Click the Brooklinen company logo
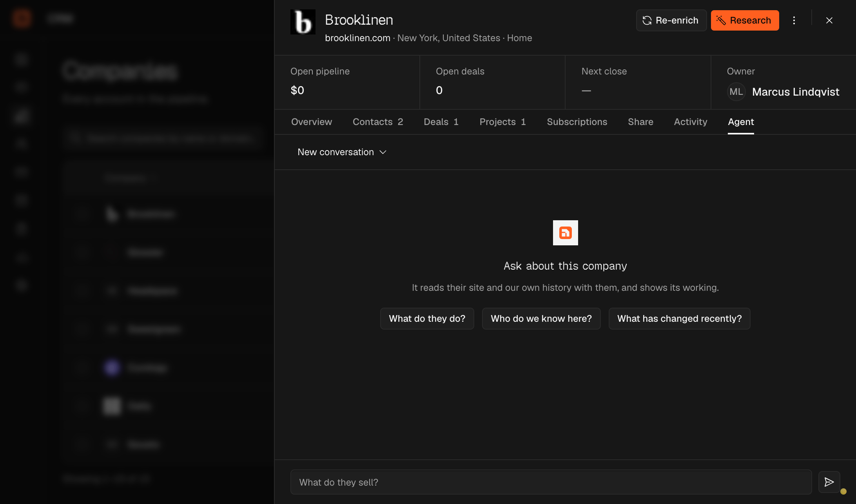 pyautogui.click(x=303, y=22)
